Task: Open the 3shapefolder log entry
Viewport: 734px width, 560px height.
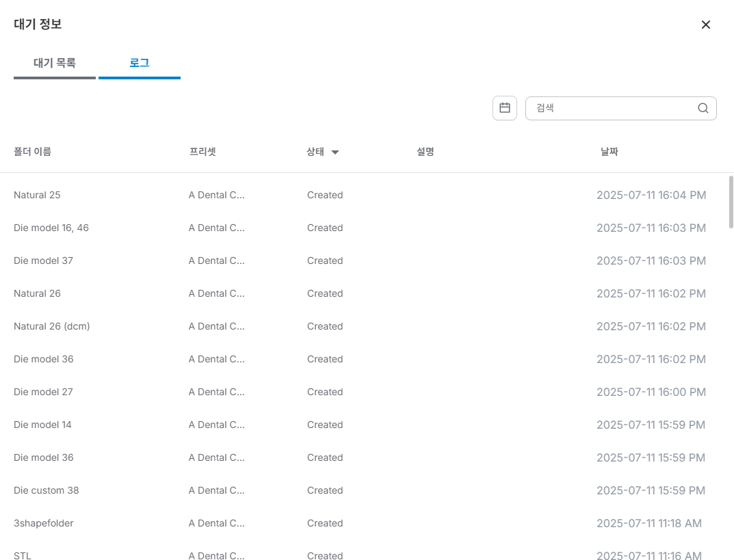Action: (44, 523)
